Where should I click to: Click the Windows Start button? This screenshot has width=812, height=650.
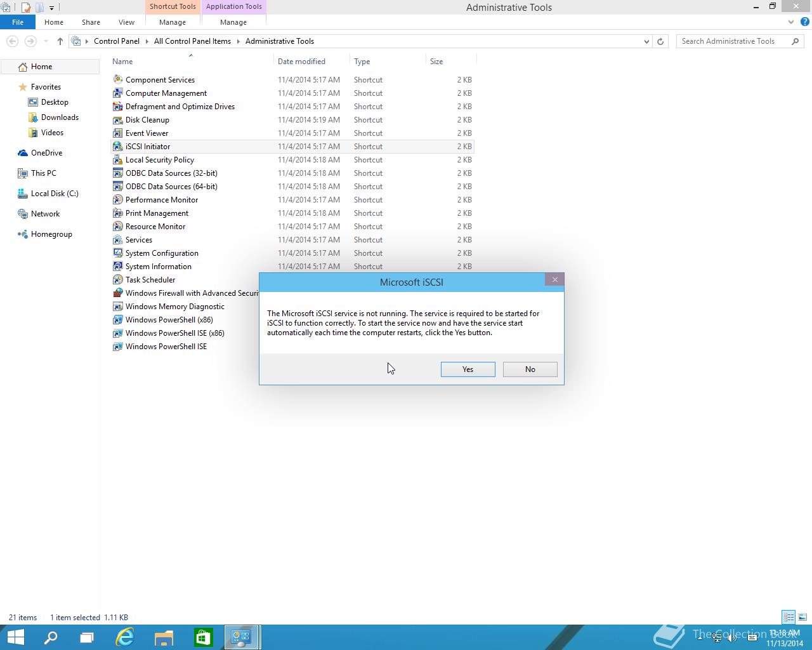click(15, 637)
